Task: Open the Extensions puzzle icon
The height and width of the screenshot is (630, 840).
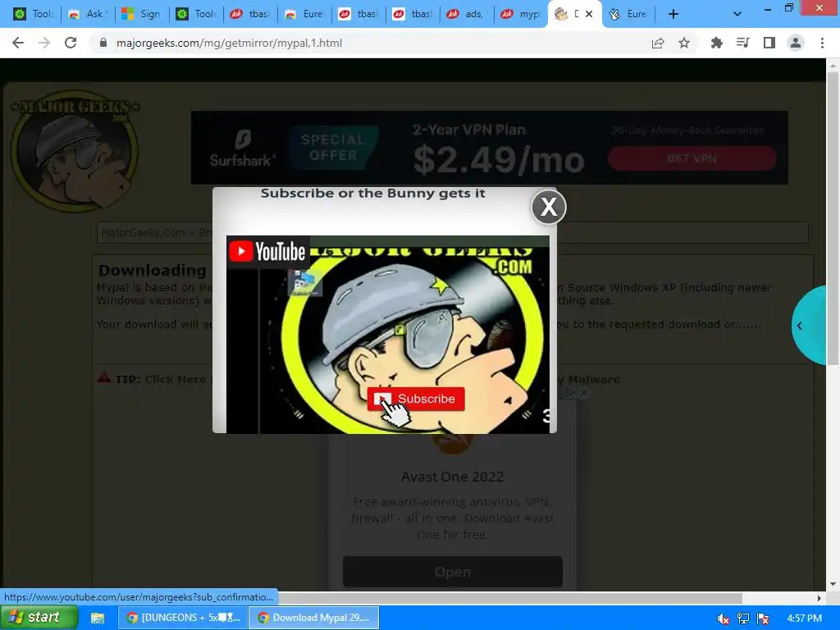Action: [x=716, y=43]
